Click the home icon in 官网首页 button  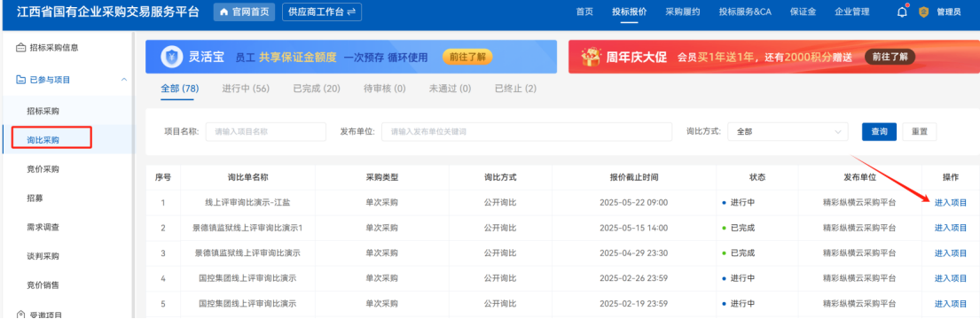click(223, 12)
